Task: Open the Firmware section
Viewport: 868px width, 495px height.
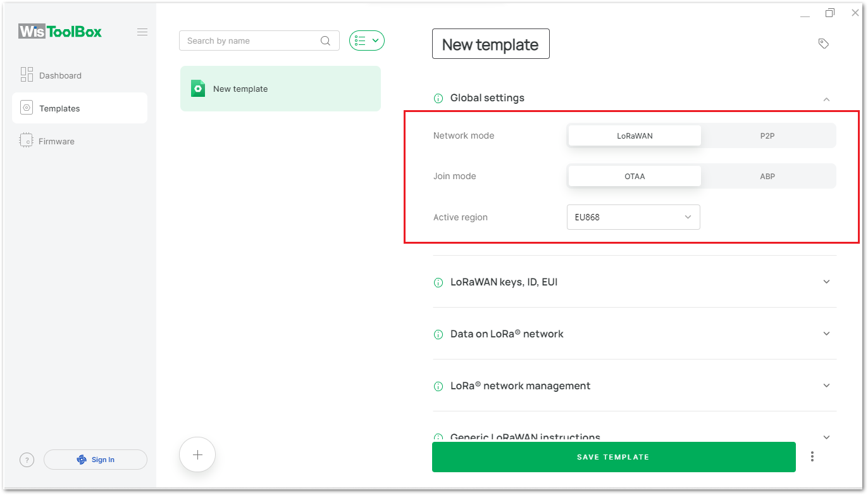Action: coord(80,141)
